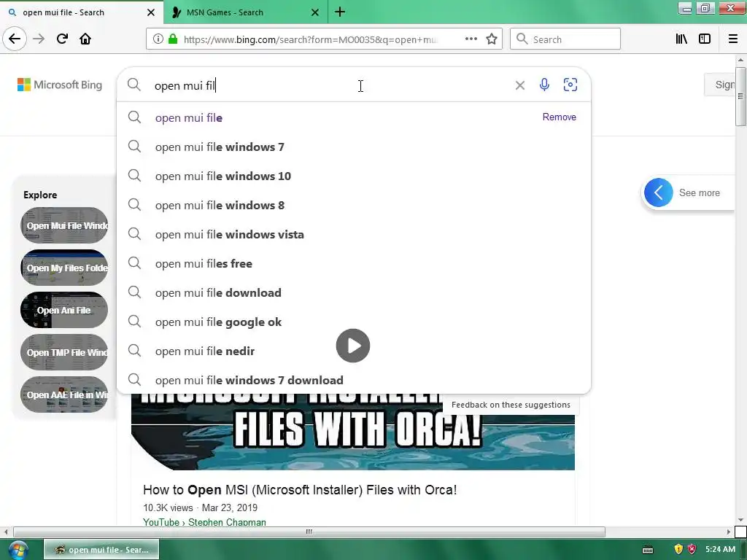
Task: Open 'How to Open MSI Files with Orca' title
Action: (x=300, y=490)
